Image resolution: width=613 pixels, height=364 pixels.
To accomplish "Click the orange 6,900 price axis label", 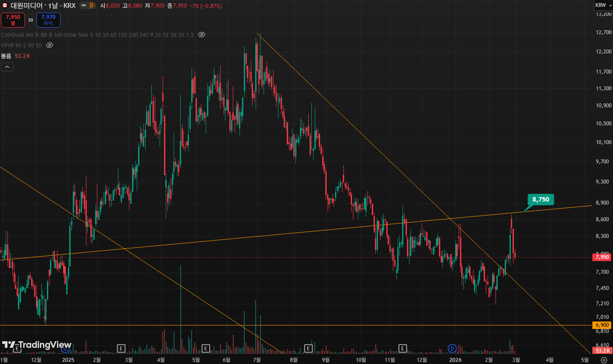I will point(602,325).
